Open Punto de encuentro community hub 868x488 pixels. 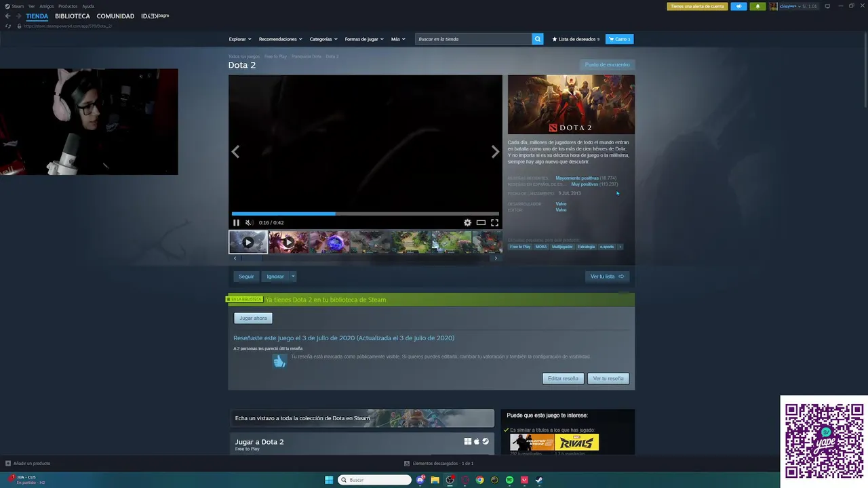[x=608, y=64]
